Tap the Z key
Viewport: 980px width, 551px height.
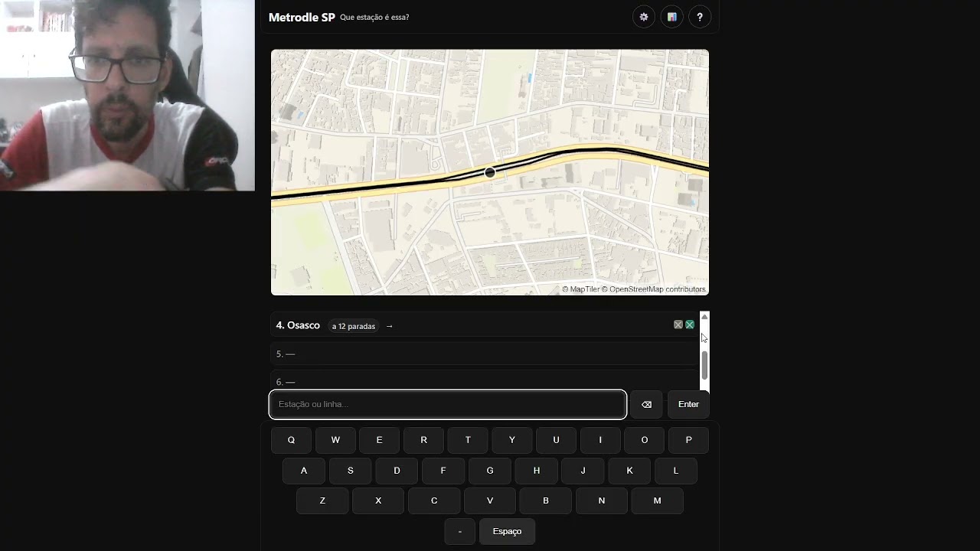322,500
